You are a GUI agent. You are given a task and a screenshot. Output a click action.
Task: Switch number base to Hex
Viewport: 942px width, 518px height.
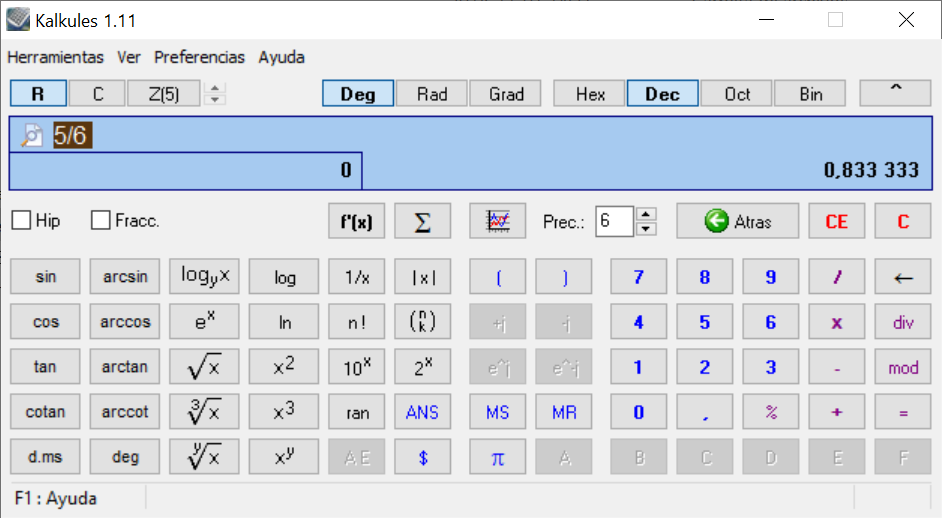(x=590, y=94)
